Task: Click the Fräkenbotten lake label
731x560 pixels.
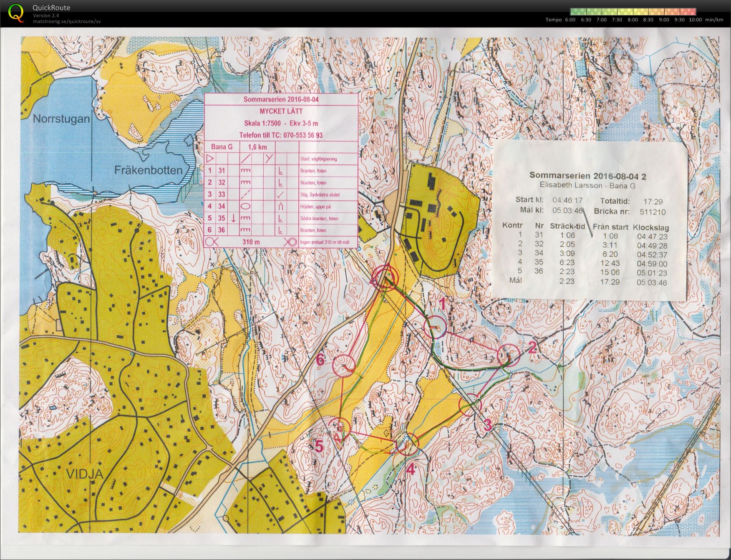Action: coord(149,170)
